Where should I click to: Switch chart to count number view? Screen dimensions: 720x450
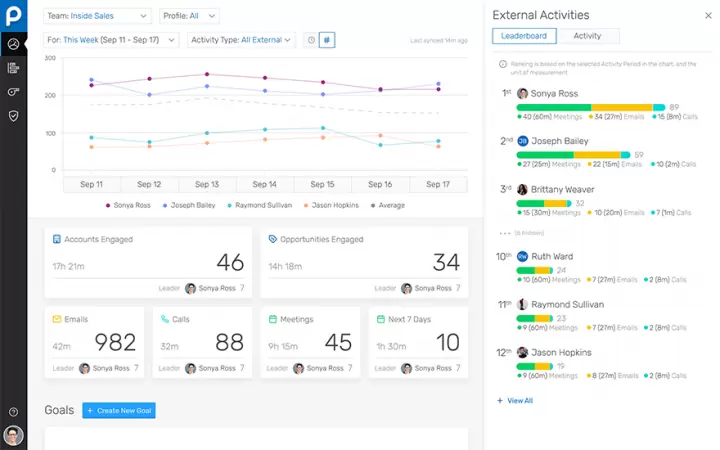click(x=327, y=40)
